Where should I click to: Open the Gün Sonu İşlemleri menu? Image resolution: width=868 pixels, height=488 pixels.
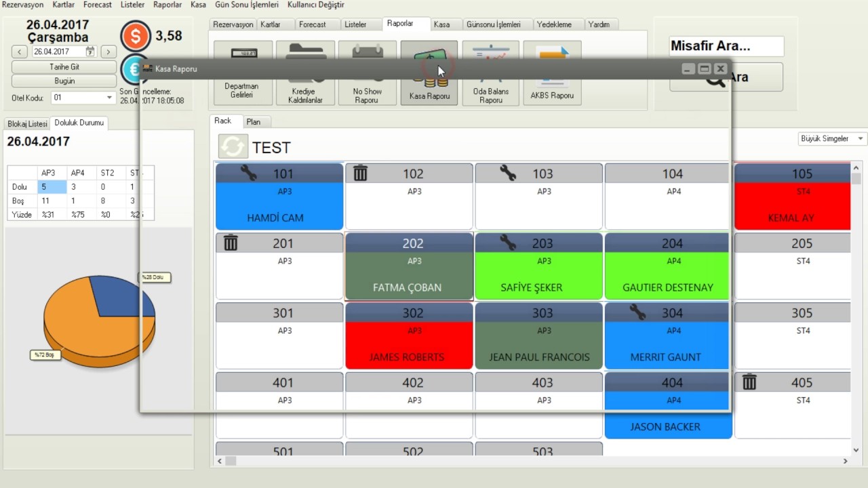coord(247,5)
